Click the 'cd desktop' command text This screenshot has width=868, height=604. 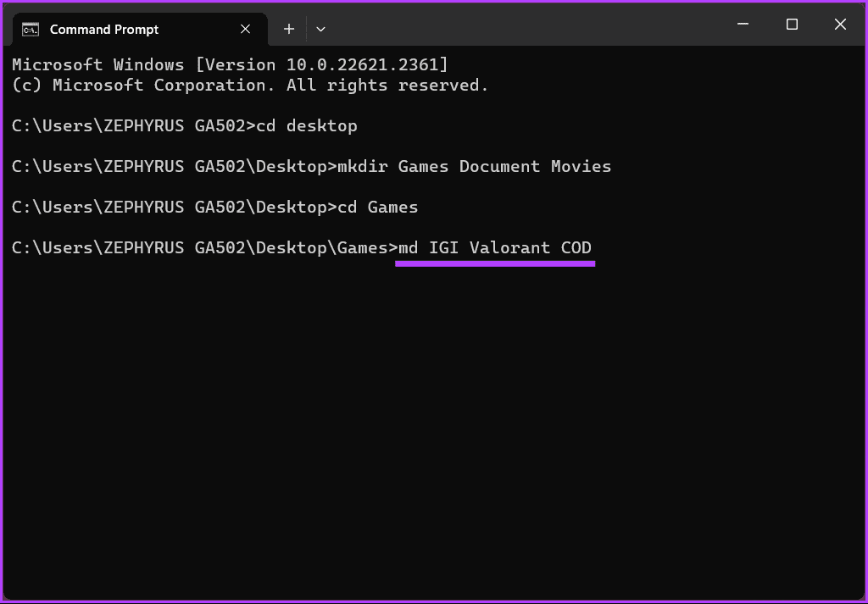pyautogui.click(x=307, y=126)
